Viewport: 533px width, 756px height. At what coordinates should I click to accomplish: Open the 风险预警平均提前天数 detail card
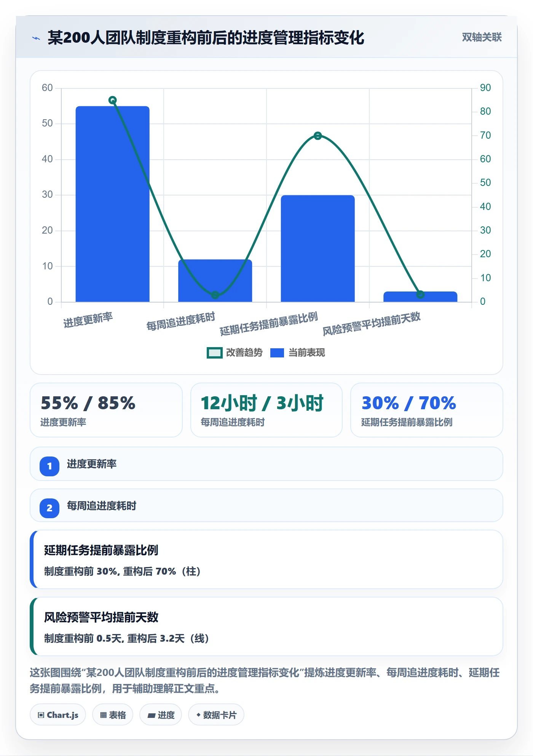pyautogui.click(x=266, y=626)
